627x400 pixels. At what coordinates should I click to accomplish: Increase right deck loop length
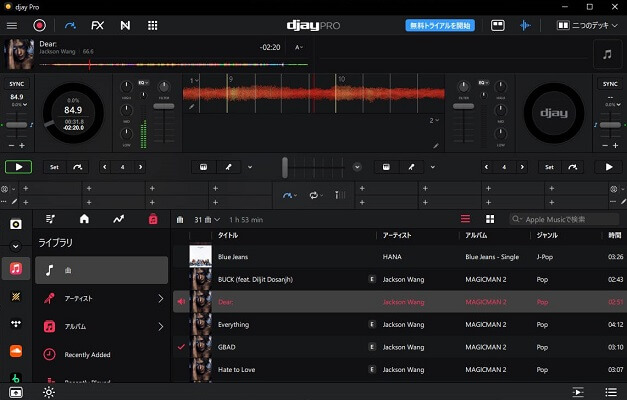(x=522, y=167)
